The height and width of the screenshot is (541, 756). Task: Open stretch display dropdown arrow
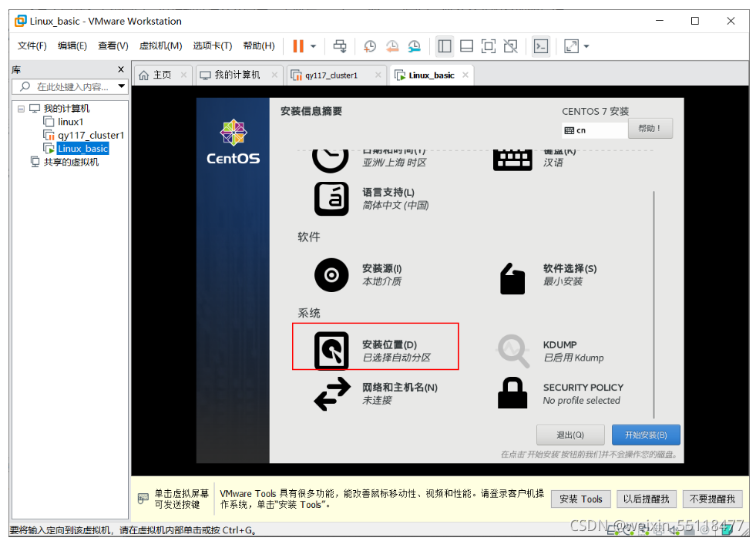pos(586,46)
